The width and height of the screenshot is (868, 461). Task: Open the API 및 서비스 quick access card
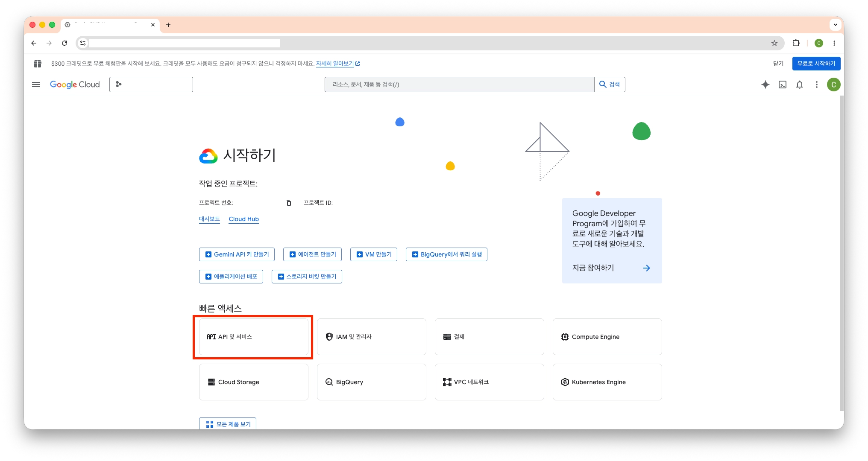[254, 337]
